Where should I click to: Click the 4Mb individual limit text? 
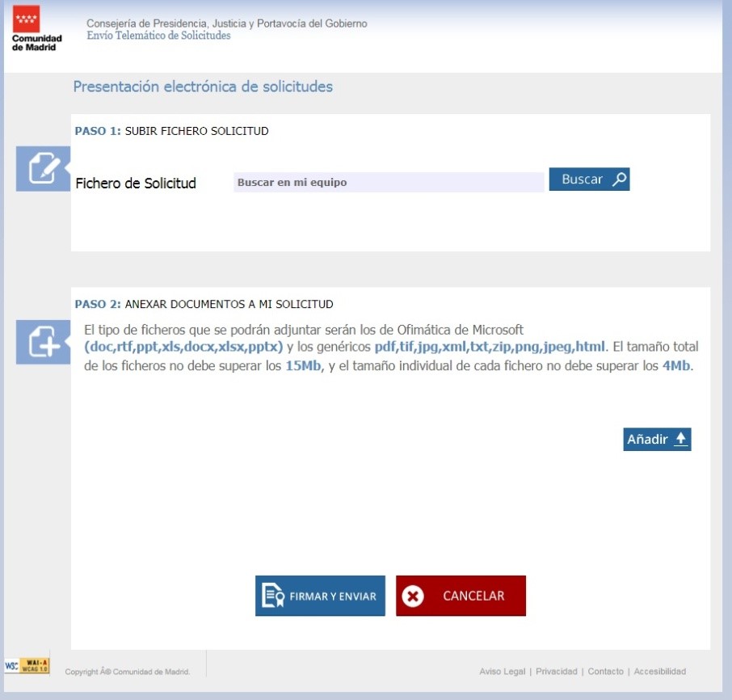point(676,365)
